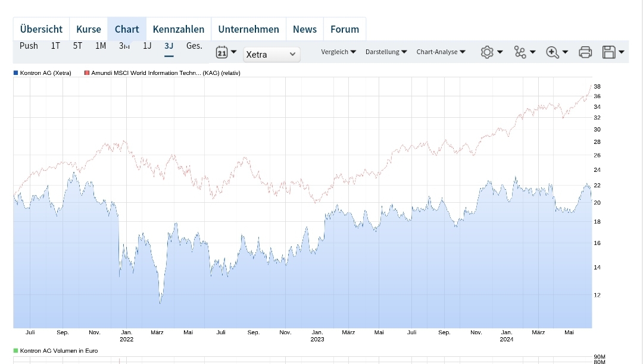Open the chart indicators node icon
This screenshot has height=364, width=643.
[x=520, y=52]
